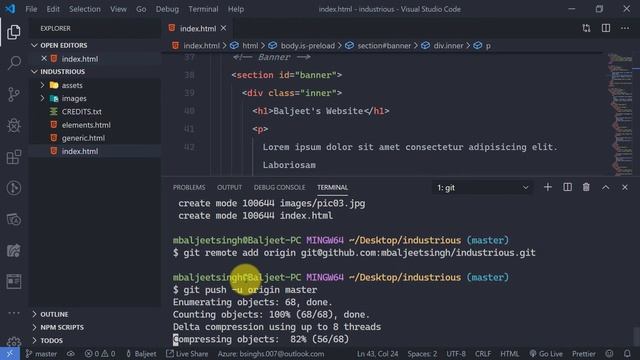Split the terminal panel
Viewport: 640px width, 360px height.
coord(567,187)
